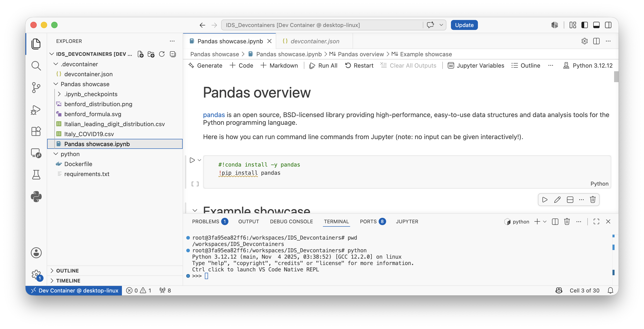Viewport: 644px width, 329px height.
Task: Maximize the terminal panel size
Action: click(596, 222)
